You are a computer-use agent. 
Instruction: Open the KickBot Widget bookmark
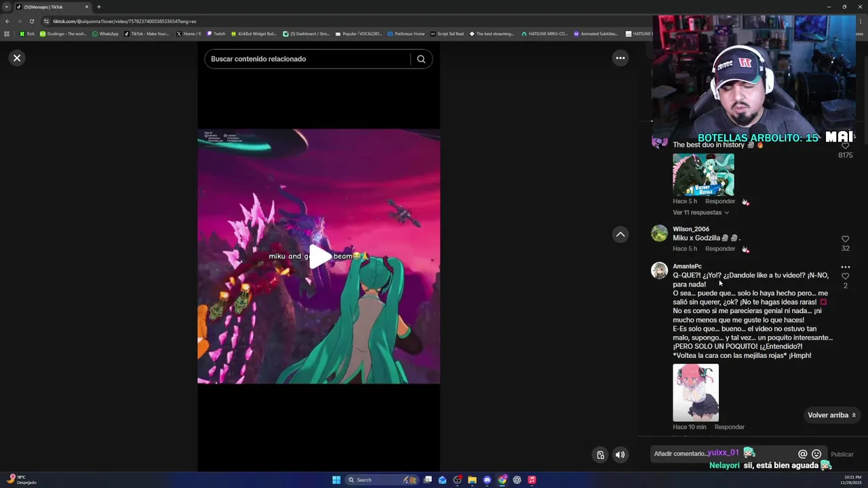254,33
